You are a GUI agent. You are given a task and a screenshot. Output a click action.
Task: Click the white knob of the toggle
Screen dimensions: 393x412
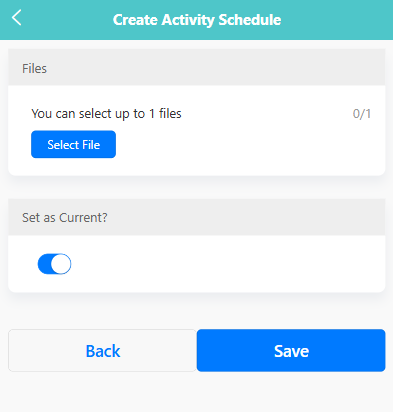61,264
